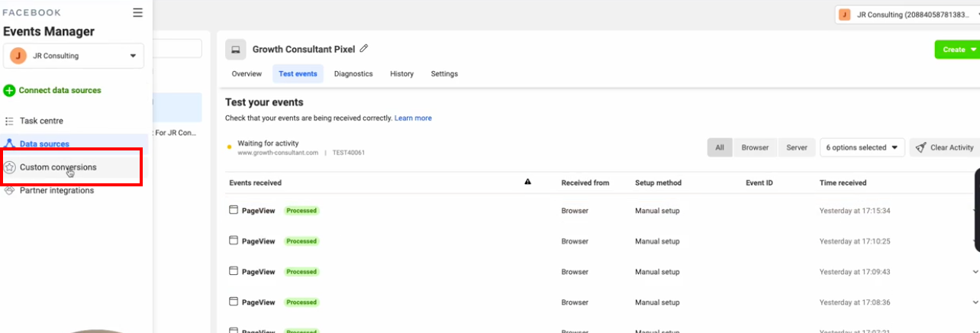Open Connect data sources link
The image size is (980, 333).
[x=60, y=90]
